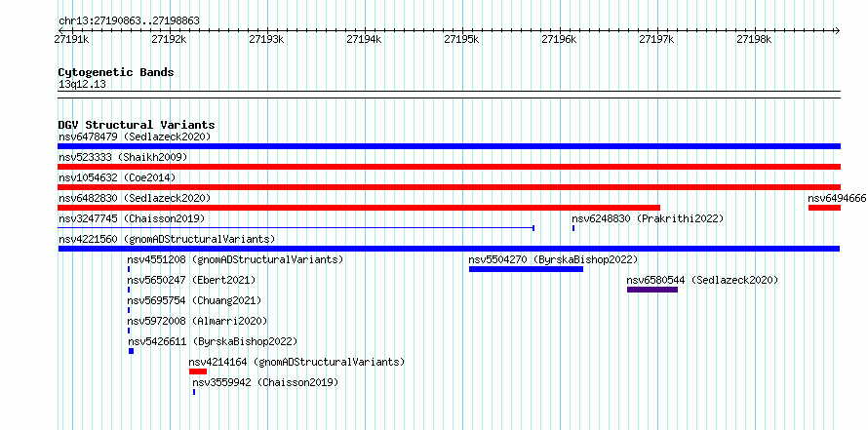868x430 pixels.
Task: Click the chr13:27190863..27198863 coordinate text
Action: pyautogui.click(x=129, y=21)
